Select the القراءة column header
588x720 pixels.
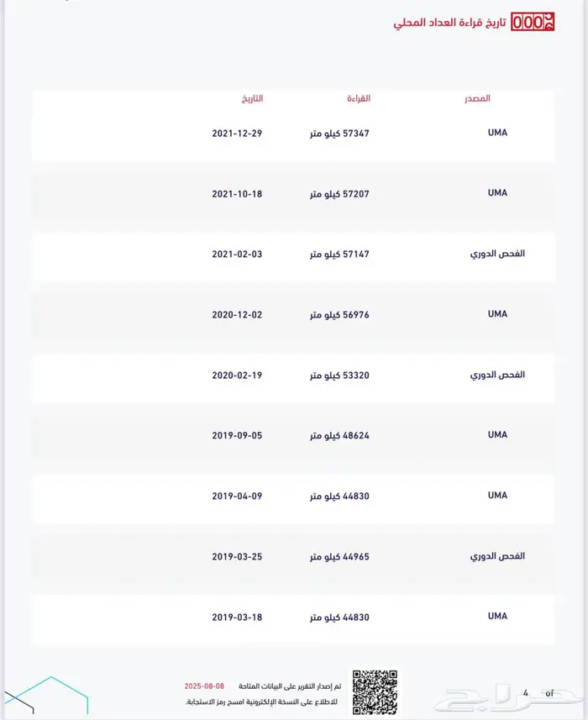click(x=359, y=98)
